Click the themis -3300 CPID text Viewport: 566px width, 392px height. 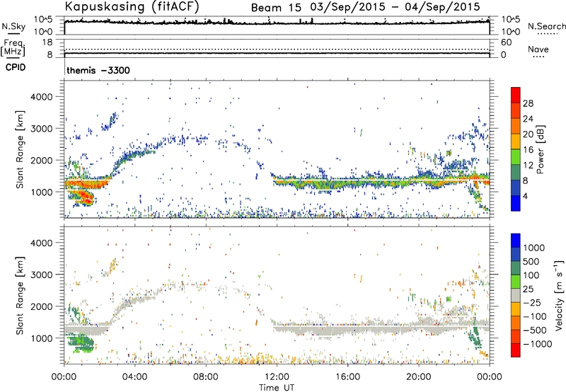point(98,70)
